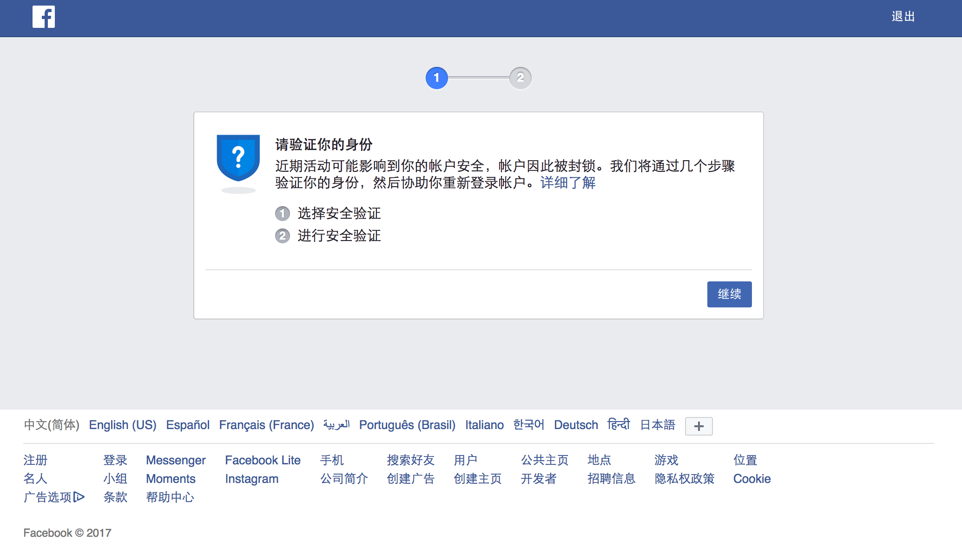Image resolution: width=962 pixels, height=560 pixels.
Task: Click the blue shield question mark icon
Action: tap(238, 158)
